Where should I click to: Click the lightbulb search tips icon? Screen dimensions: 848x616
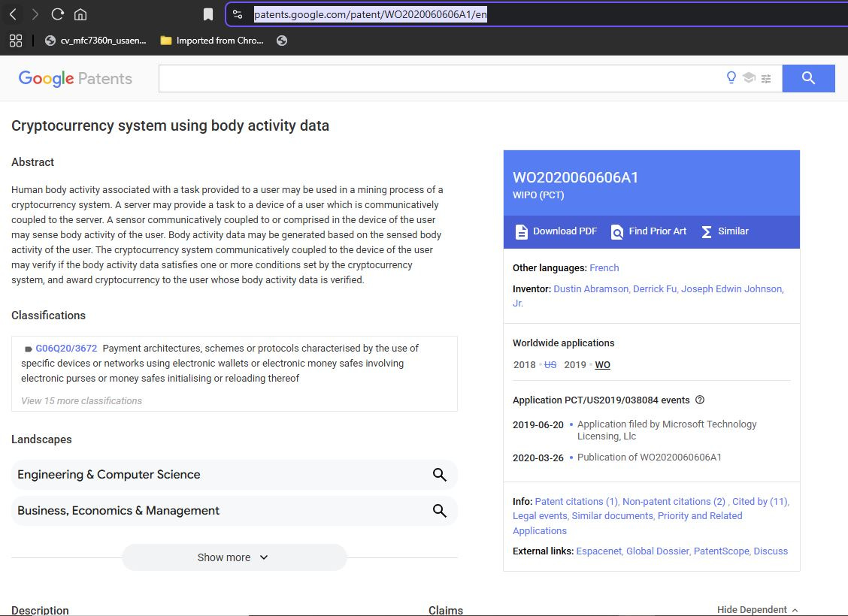731,78
